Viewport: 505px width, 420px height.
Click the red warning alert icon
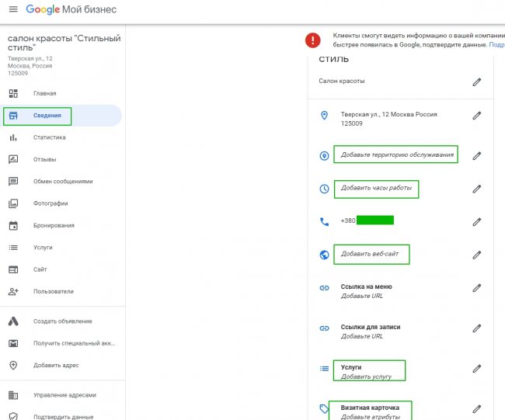(312, 40)
